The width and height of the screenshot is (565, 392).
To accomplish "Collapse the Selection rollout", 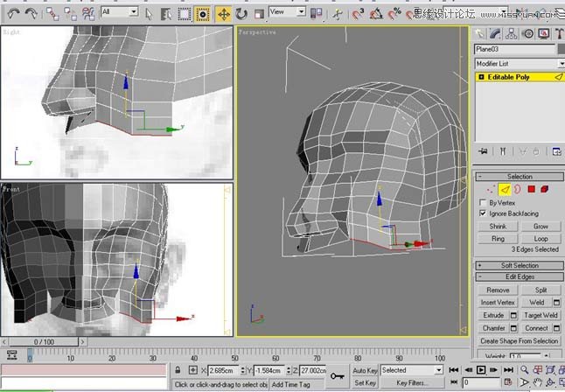I will (520, 177).
